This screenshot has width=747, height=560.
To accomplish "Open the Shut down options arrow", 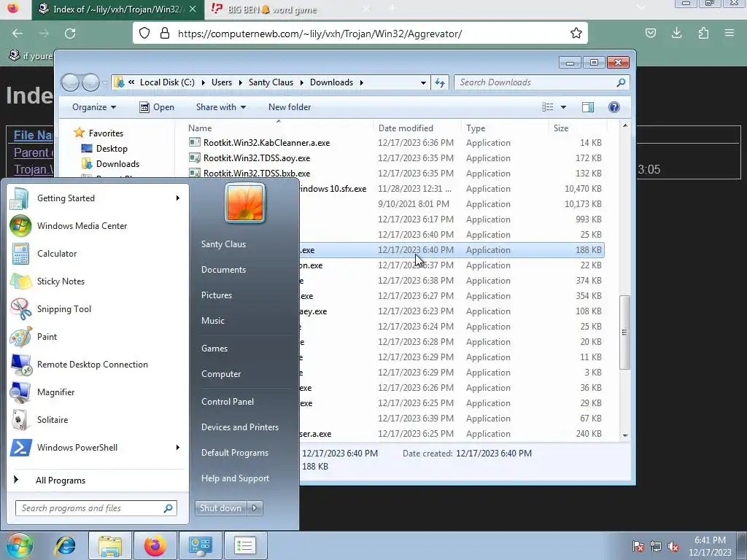I will (255, 508).
